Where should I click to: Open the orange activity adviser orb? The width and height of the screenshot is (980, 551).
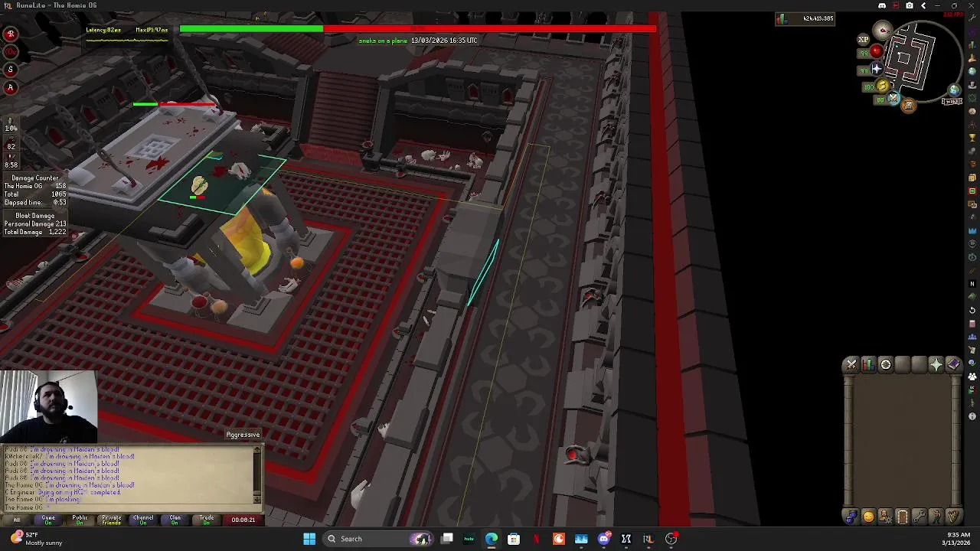coord(909,106)
